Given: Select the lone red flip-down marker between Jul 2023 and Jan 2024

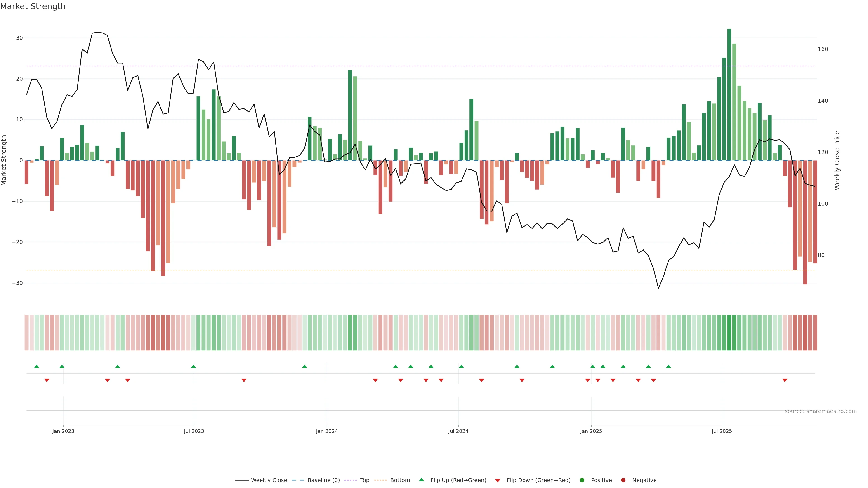Looking at the screenshot, I should pos(244,380).
